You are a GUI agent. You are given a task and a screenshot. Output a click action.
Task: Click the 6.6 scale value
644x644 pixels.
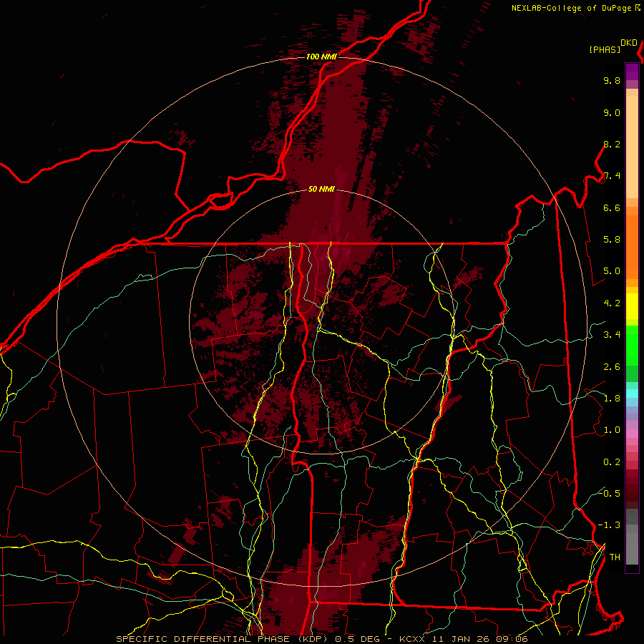[612, 208]
